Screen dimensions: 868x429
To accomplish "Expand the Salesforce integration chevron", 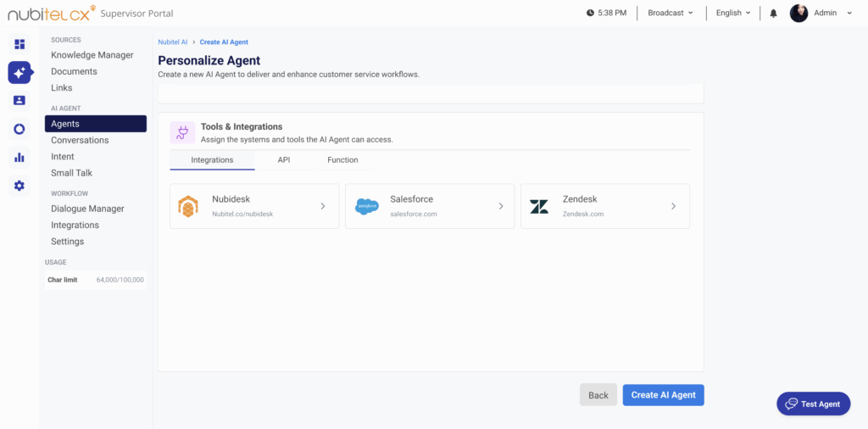I will pos(501,206).
